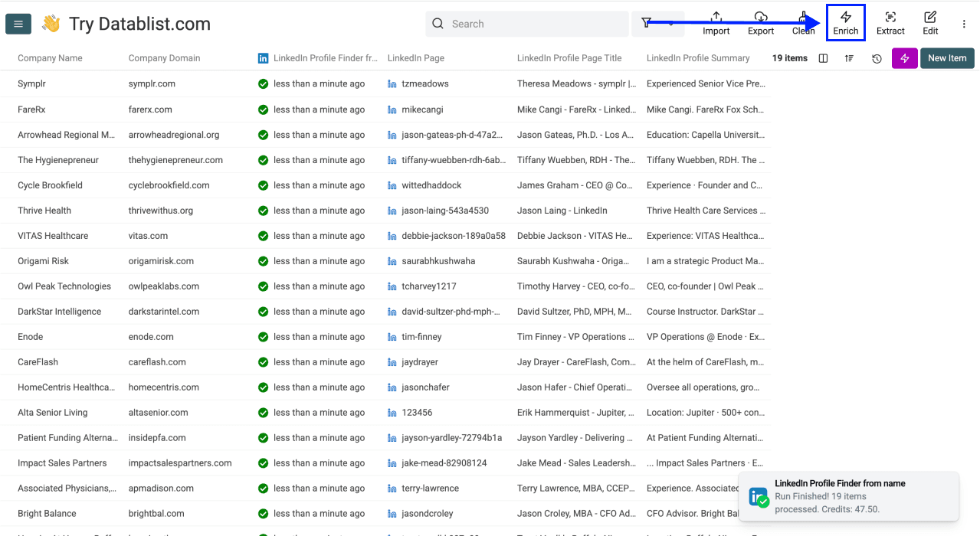Activate the filter icon

[x=646, y=22]
